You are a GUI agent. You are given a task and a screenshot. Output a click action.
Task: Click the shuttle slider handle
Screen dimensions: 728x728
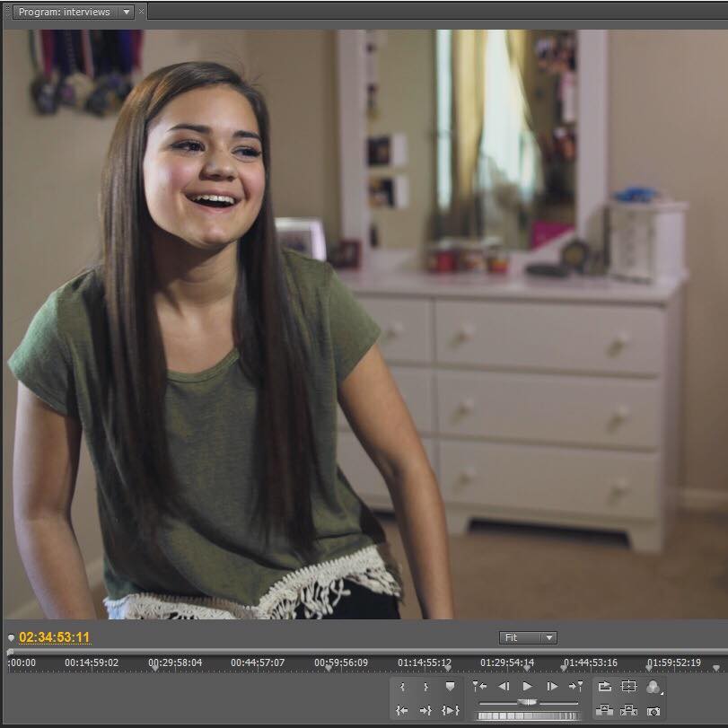pos(528,703)
